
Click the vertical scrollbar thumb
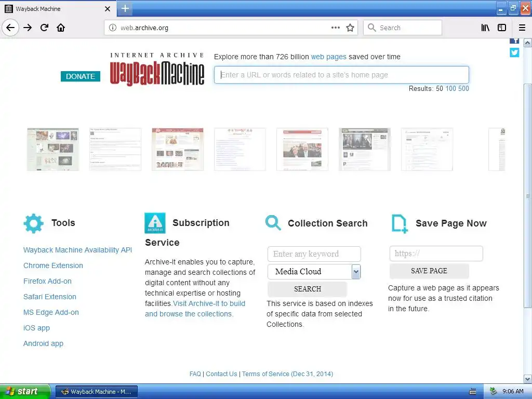[528, 196]
